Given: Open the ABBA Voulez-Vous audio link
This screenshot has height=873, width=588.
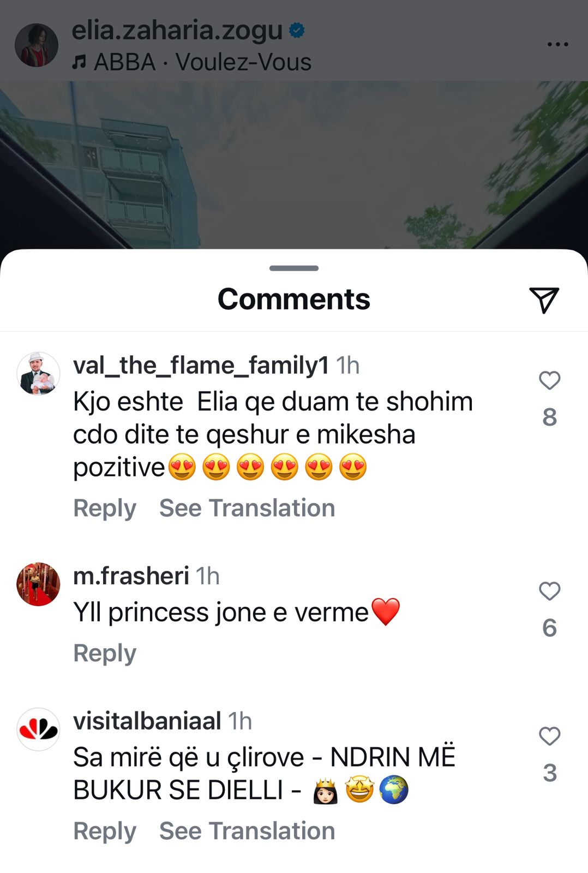Looking at the screenshot, I should point(202,62).
